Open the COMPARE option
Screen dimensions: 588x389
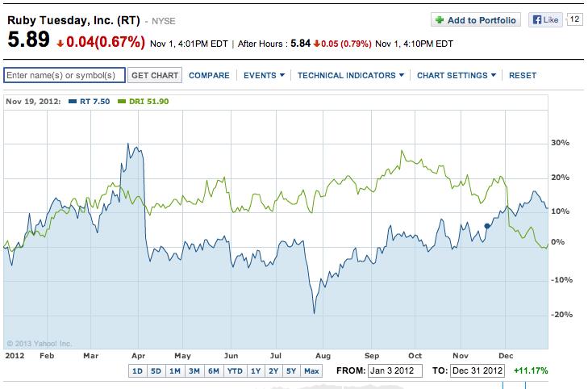[209, 75]
